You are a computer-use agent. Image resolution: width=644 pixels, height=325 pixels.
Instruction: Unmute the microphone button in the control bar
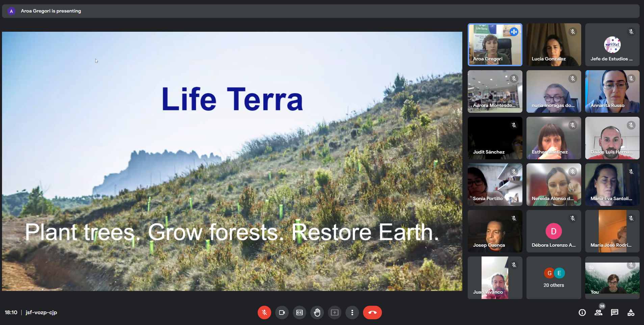point(264,313)
